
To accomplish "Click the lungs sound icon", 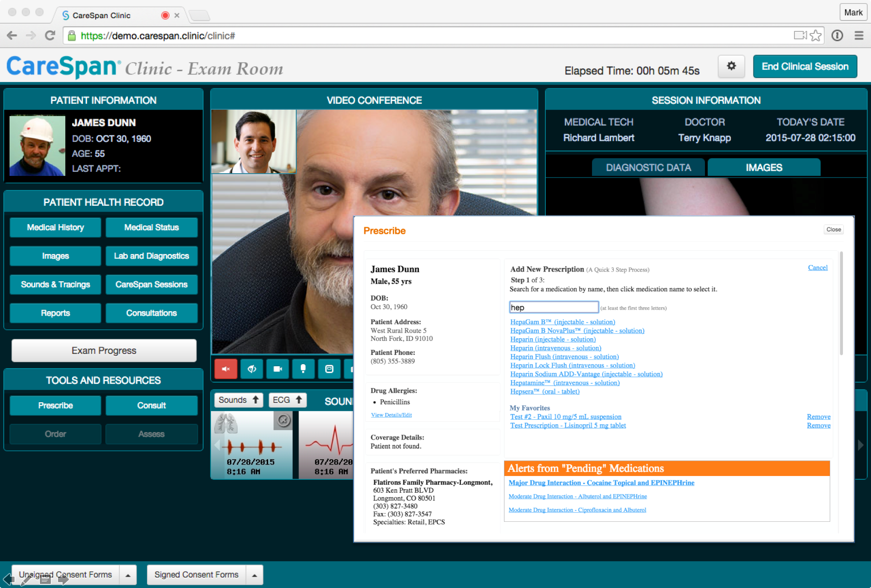I will 225,424.
